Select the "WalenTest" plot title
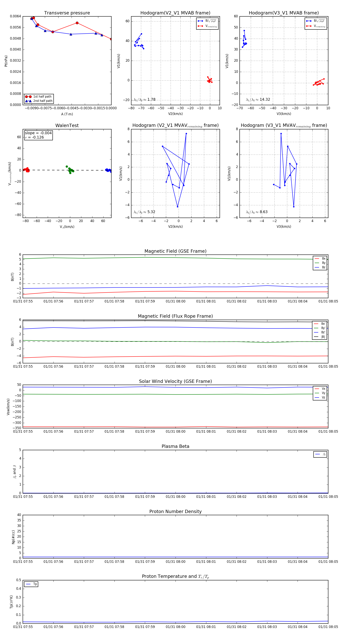This screenshot has width=351, height=644. [x=67, y=125]
